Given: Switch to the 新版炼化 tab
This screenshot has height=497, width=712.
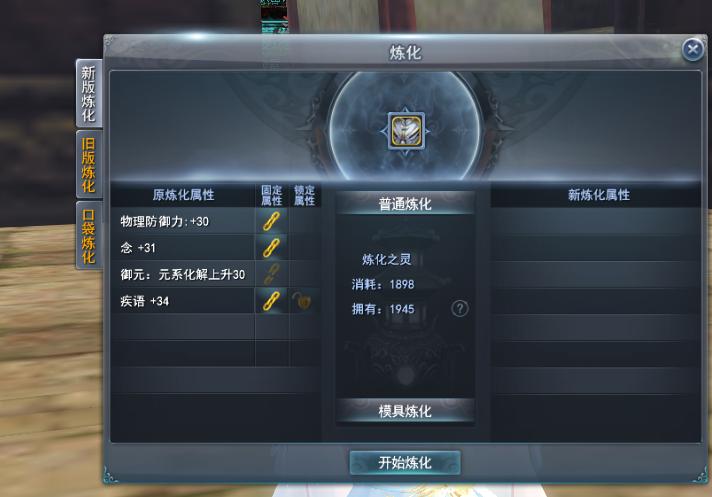Looking at the screenshot, I should [x=89, y=93].
